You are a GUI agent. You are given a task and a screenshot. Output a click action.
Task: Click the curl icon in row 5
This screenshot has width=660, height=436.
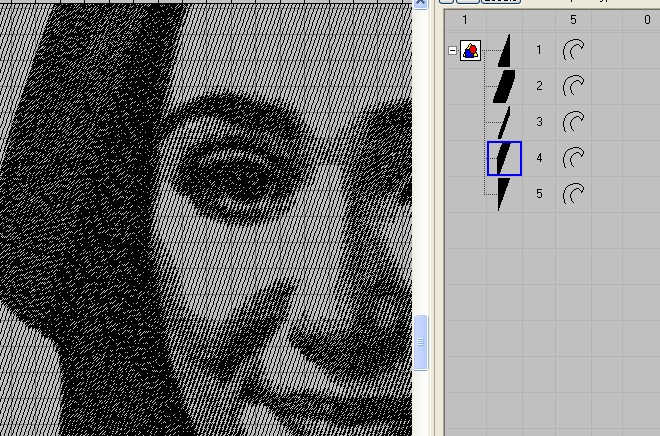tap(574, 194)
